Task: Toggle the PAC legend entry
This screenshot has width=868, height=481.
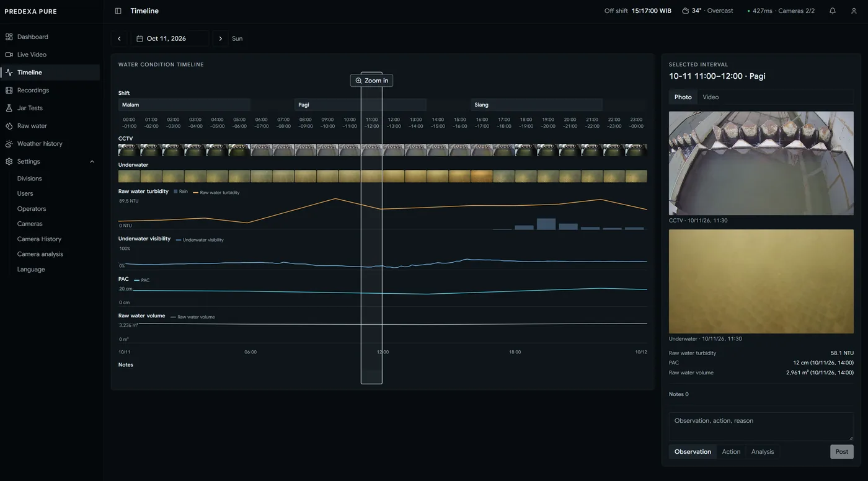Action: coord(142,280)
